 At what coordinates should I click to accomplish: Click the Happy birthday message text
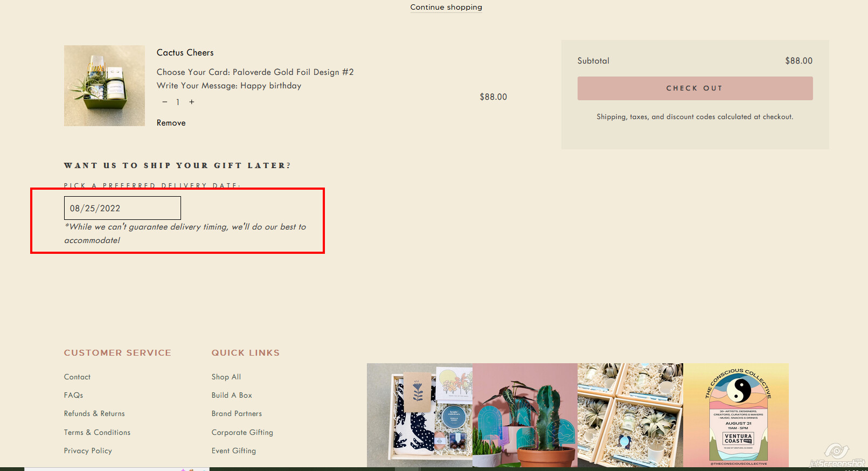pos(270,86)
